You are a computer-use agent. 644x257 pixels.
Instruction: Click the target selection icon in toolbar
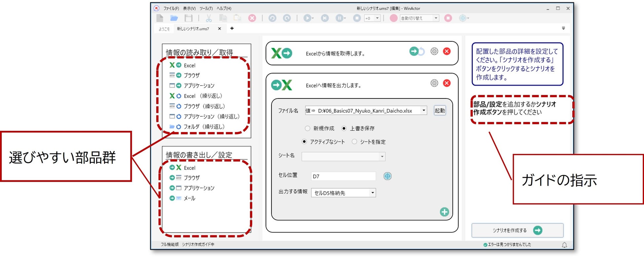click(463, 18)
